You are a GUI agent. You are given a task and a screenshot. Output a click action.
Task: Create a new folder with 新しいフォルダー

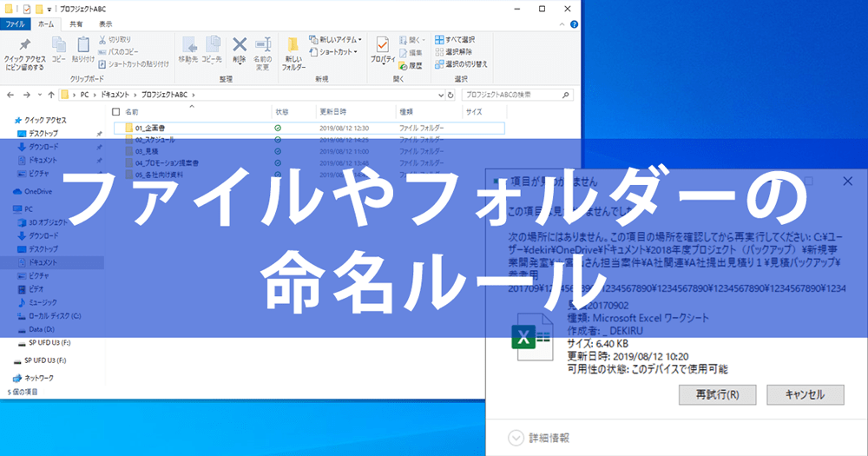[293, 54]
